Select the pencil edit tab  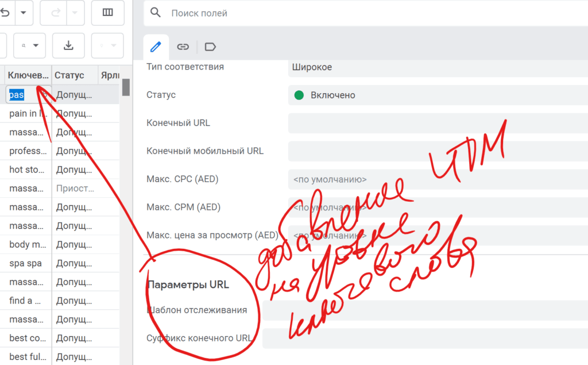pos(156,47)
